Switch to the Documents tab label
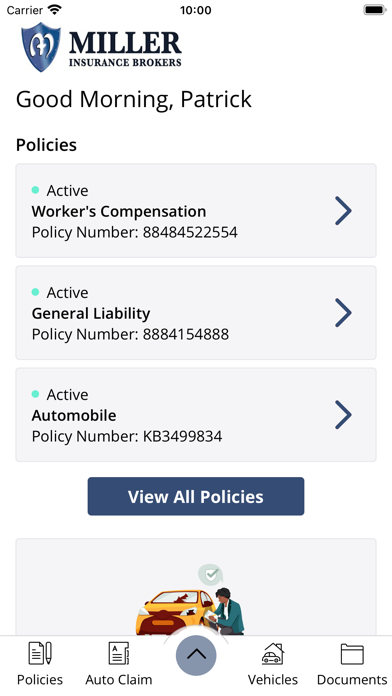 click(x=352, y=680)
